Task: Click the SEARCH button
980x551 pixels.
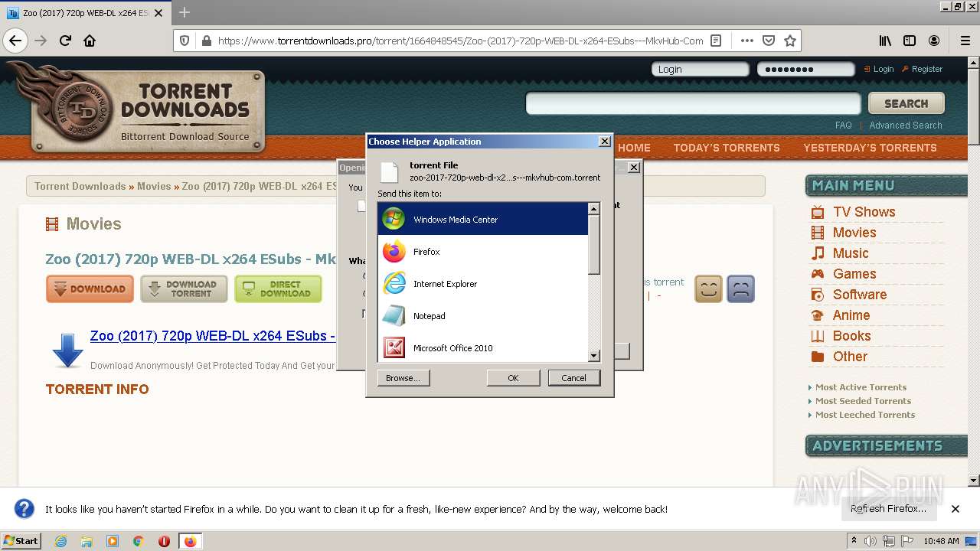Action: coord(906,103)
